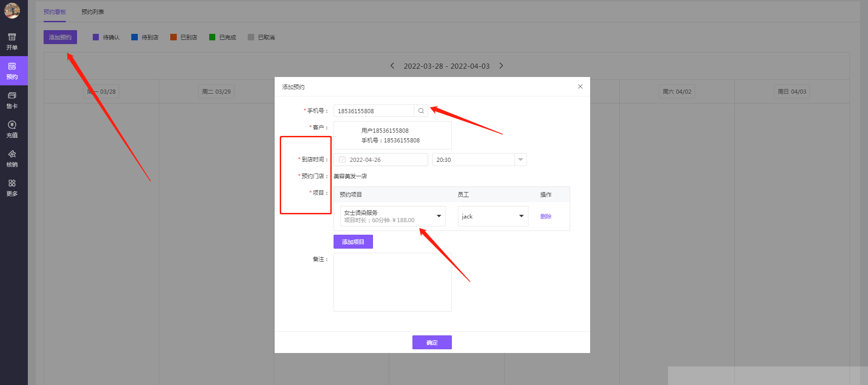Open the 女士烫染服务 project dropdown
Image resolution: width=868 pixels, height=385 pixels.
[x=392, y=216]
